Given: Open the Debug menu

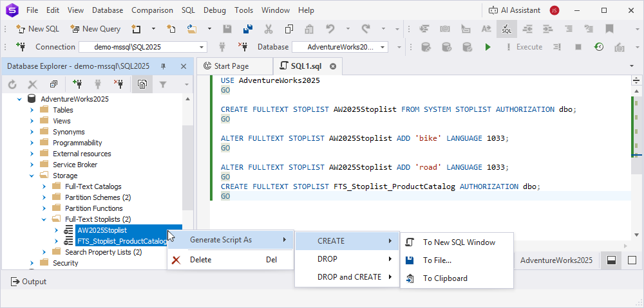Looking at the screenshot, I should point(215,10).
